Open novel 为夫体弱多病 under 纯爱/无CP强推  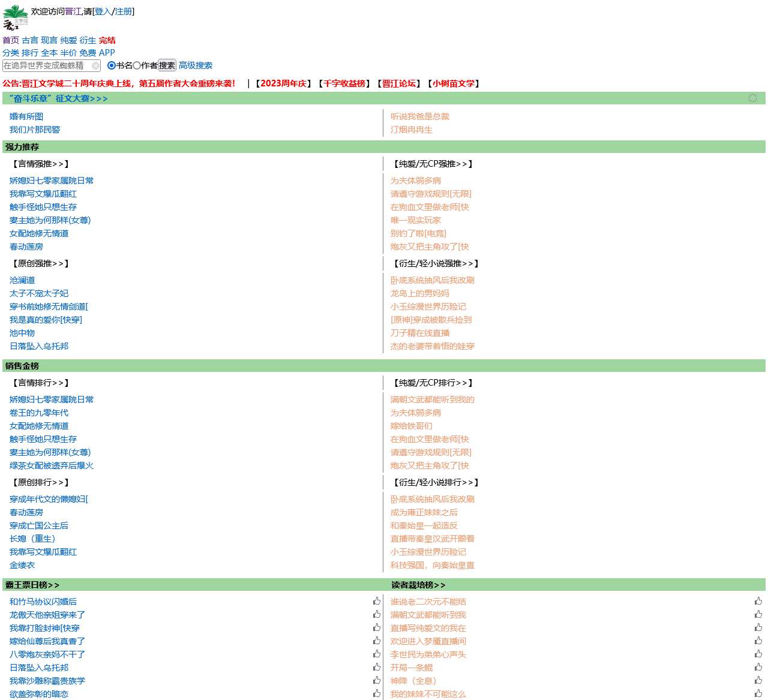point(416,181)
